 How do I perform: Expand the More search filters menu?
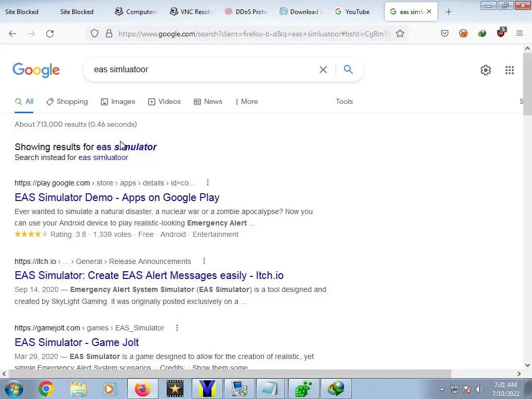pyautogui.click(x=247, y=101)
